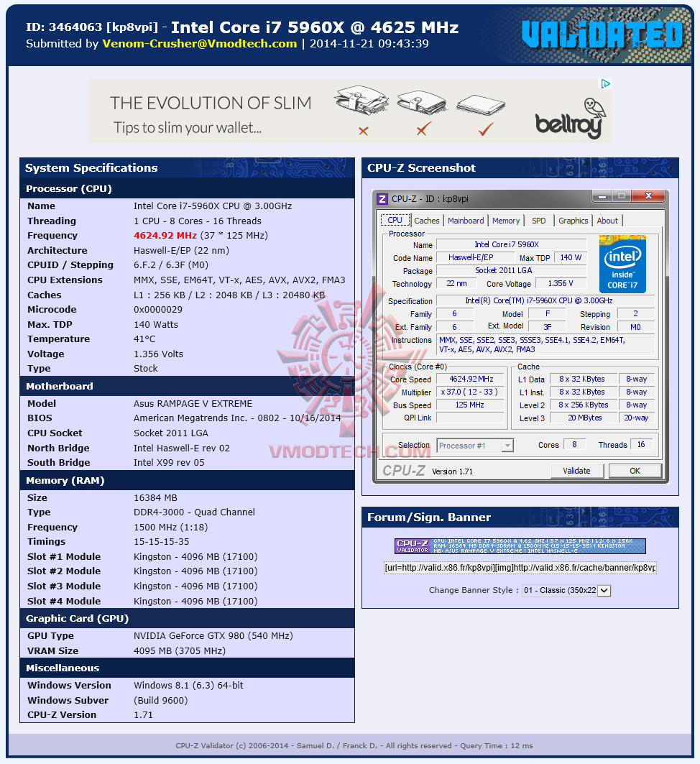Open the Change Banner Style dropdown
Viewport: 700px width, 764px height.
[x=566, y=590]
